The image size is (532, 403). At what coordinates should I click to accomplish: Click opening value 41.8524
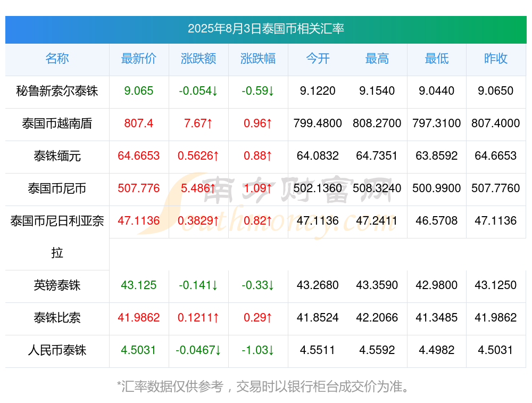pyautogui.click(x=318, y=318)
